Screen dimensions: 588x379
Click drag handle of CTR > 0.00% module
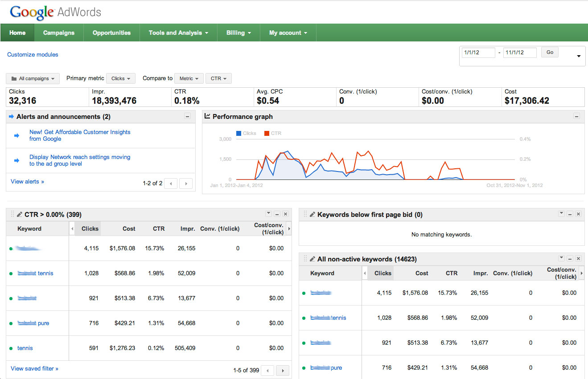(12, 215)
